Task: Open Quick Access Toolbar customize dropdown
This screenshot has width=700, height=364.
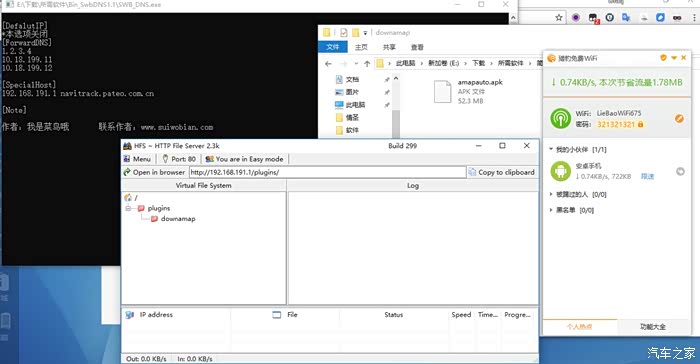Action: [365, 33]
